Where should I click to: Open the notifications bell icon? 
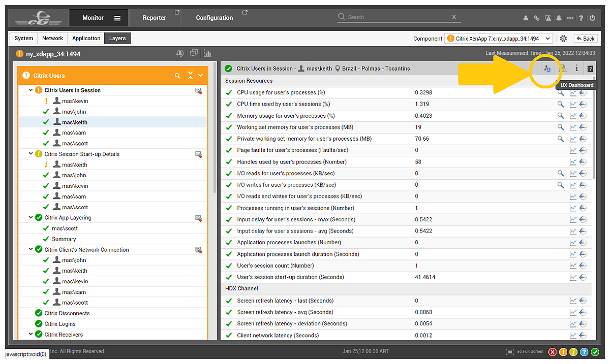559,18
